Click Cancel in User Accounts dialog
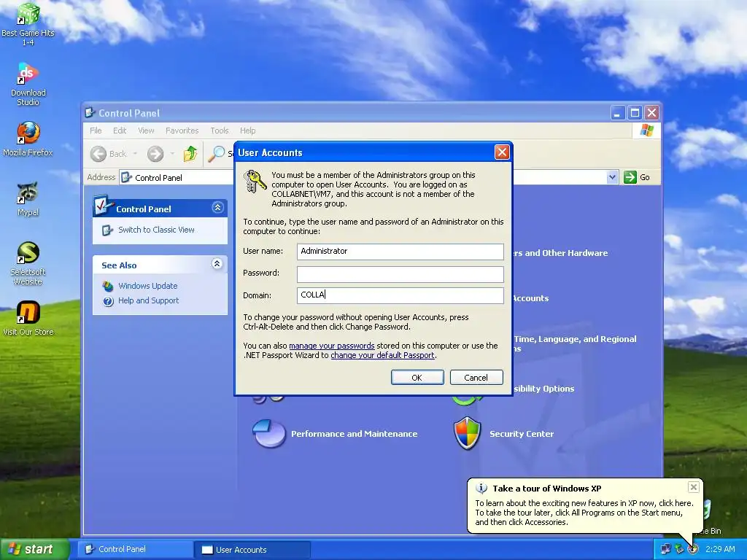The height and width of the screenshot is (560, 747). [x=476, y=378]
